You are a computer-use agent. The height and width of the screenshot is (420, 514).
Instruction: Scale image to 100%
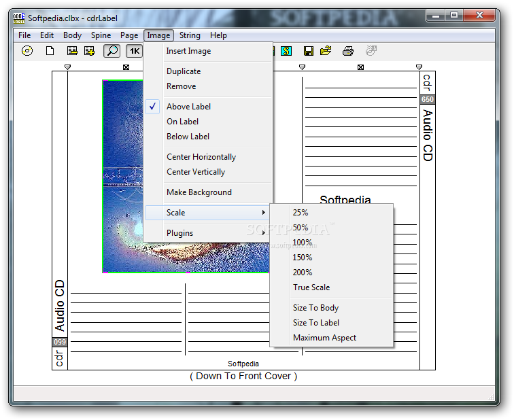point(331,243)
